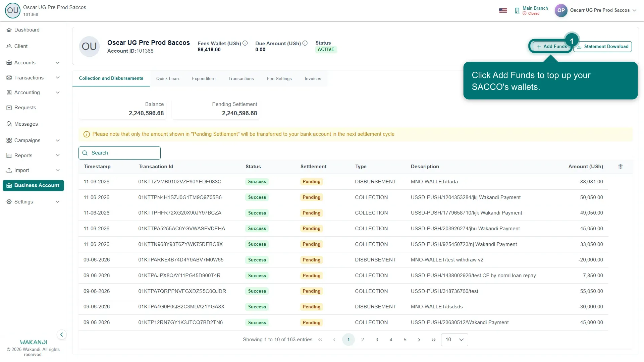This screenshot has width=644, height=362.
Task: Open the table column settings icon
Action: click(621, 167)
